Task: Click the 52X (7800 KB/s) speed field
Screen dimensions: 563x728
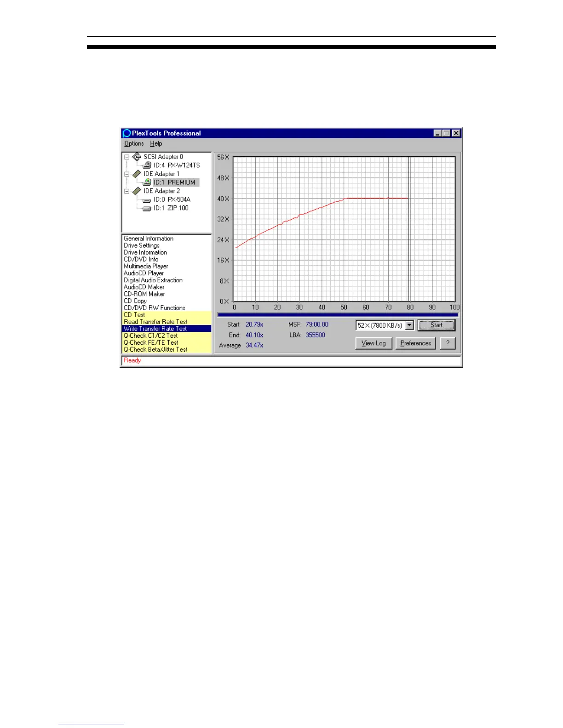Action: pyautogui.click(x=380, y=325)
